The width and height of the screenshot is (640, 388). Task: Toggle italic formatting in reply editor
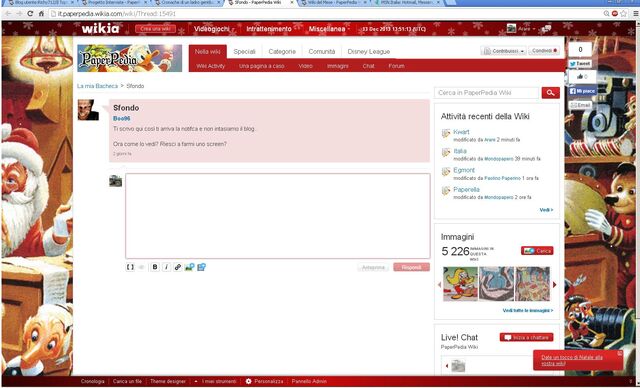(x=166, y=267)
